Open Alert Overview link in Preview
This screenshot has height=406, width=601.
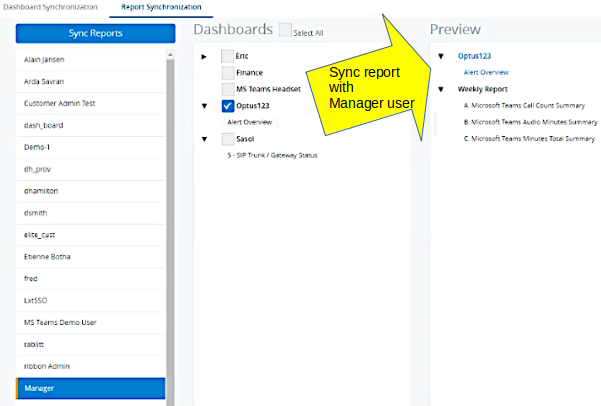(486, 72)
